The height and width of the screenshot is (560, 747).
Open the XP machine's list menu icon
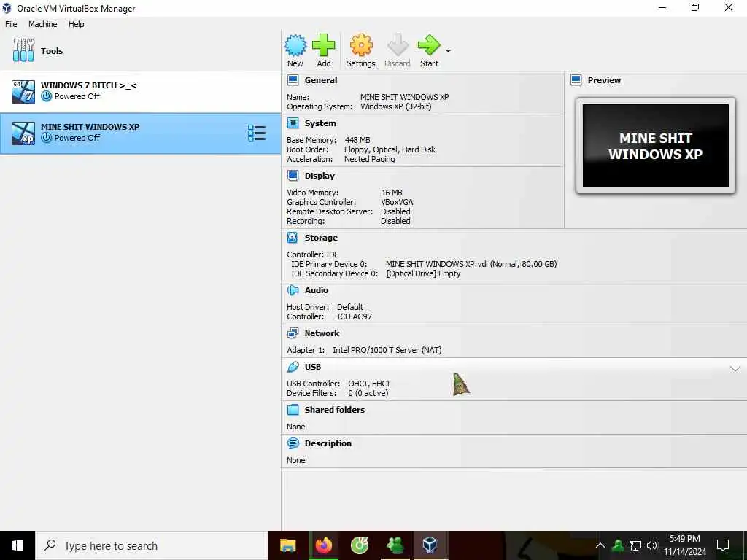point(257,133)
